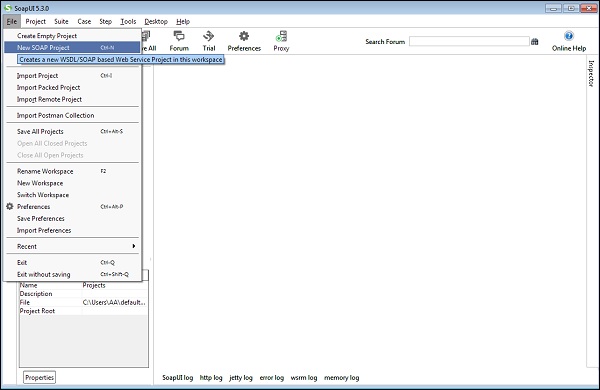Screen dimensions: 600x390
Task: Click the Search Forum input field
Action: pos(469,41)
